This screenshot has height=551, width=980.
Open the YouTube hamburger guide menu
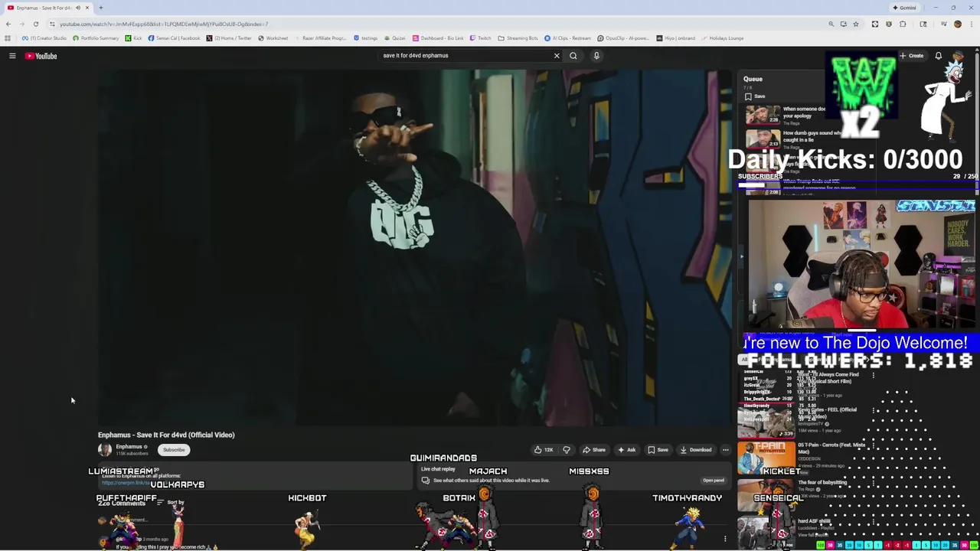click(x=12, y=56)
